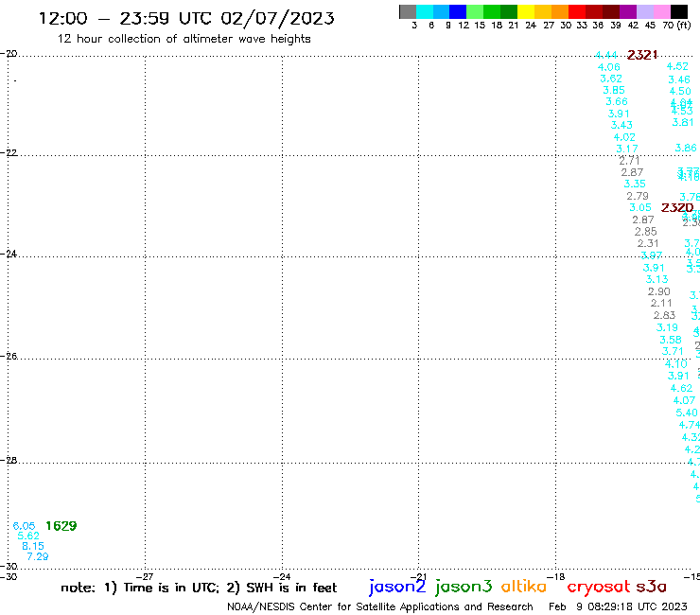
Task: Click the wave height value 4.52
Action: (677, 66)
